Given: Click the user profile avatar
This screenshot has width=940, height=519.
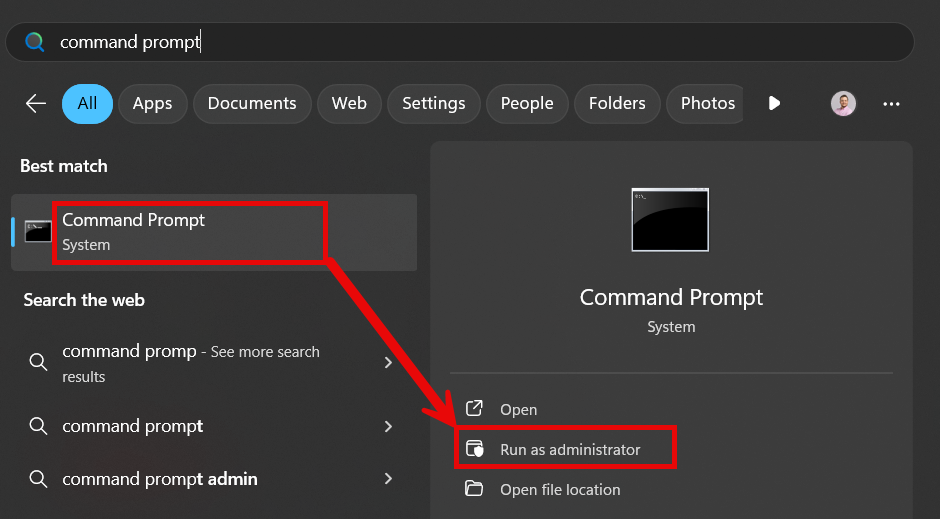Looking at the screenshot, I should point(843,104).
